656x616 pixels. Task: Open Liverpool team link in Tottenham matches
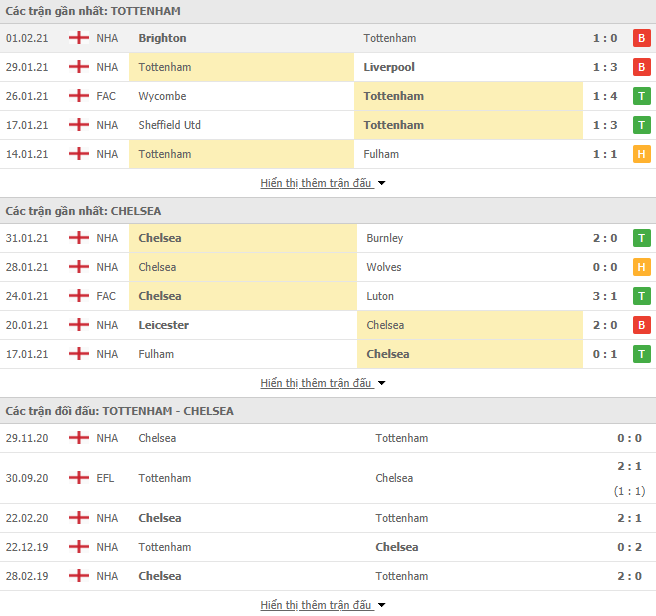pos(389,67)
